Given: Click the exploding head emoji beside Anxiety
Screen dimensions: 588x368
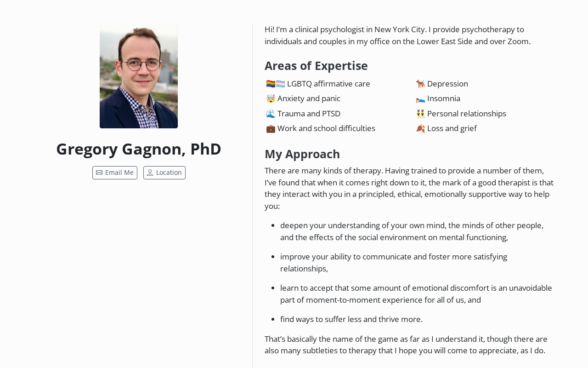Looking at the screenshot, I should coord(271,98).
